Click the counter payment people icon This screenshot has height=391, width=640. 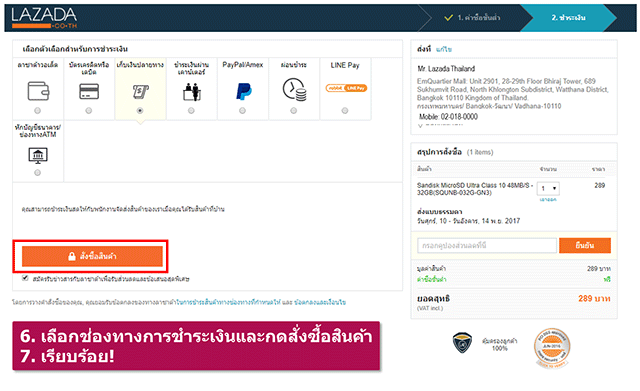tap(191, 92)
